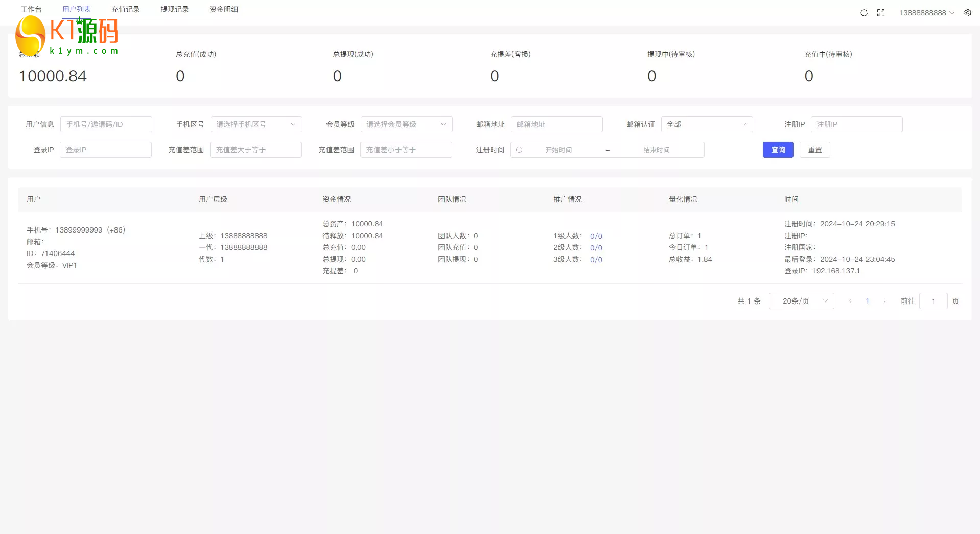Screen dimensions: 980x534
Task: Open the settings gear icon
Action: pos(968,13)
